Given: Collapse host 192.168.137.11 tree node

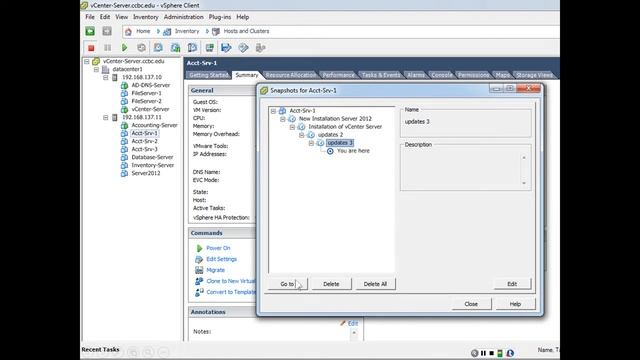Looking at the screenshot, I should click(x=106, y=118).
